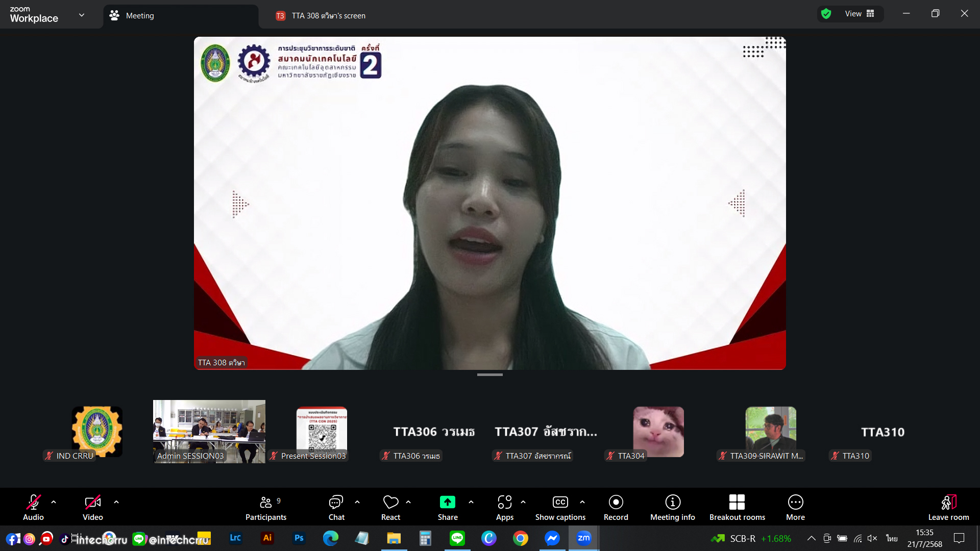Switch to the Meeting tab

(x=181, y=16)
